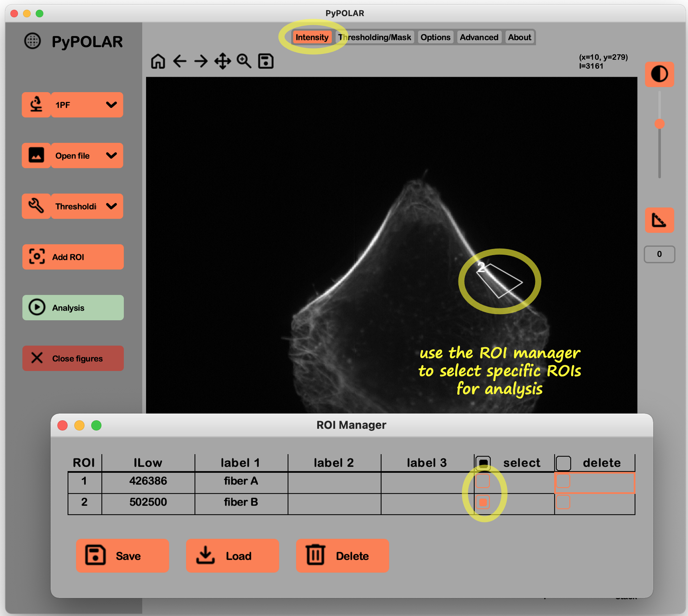Click Close figures button
The image size is (688, 616).
(x=73, y=358)
